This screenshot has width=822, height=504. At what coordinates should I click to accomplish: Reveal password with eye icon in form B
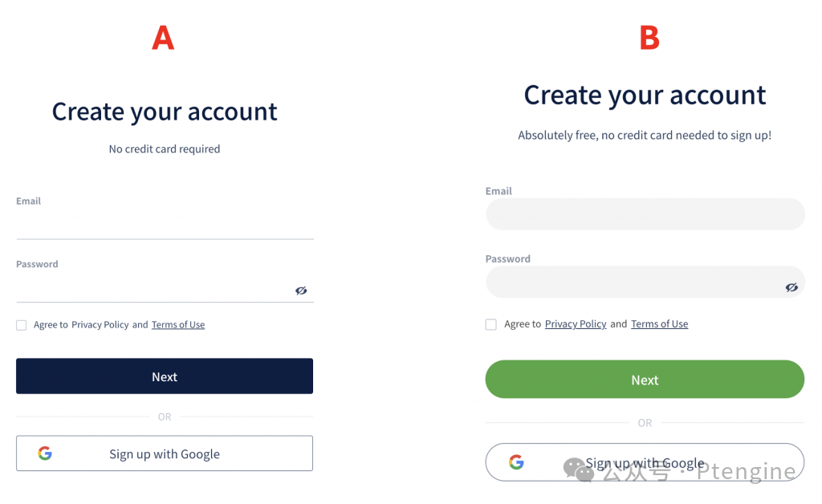pyautogui.click(x=791, y=287)
